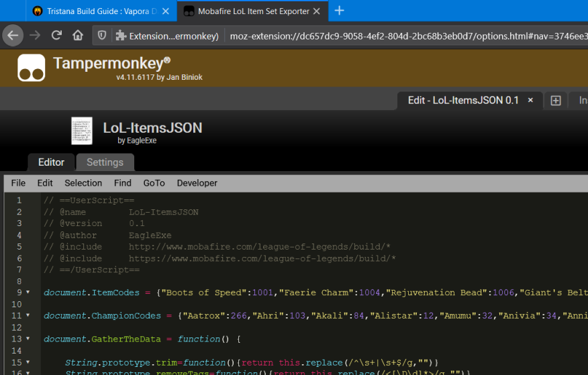Go back with the browser back arrow
The width and height of the screenshot is (588, 375).
point(13,36)
